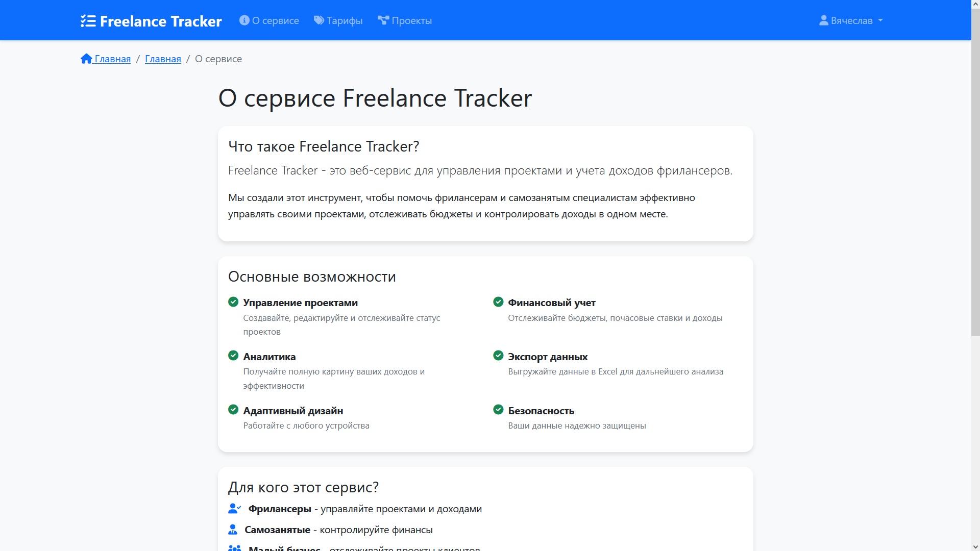
Task: Click check icon next to Финансовый учет
Action: click(498, 302)
